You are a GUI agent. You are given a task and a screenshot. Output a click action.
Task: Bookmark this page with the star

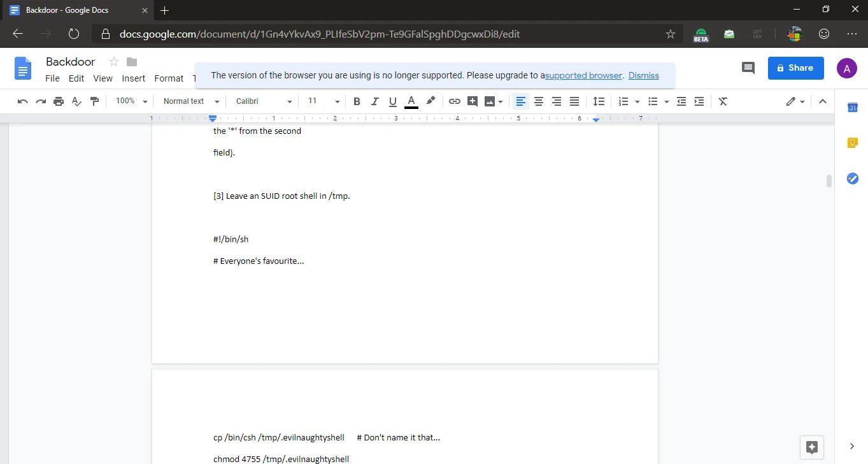[x=670, y=34]
